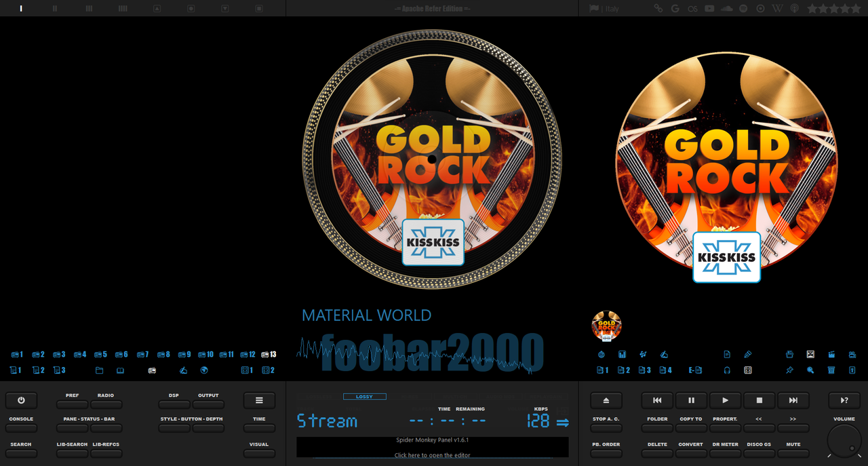
Task: Open SoundCloud icon in top bar
Action: point(727,8)
